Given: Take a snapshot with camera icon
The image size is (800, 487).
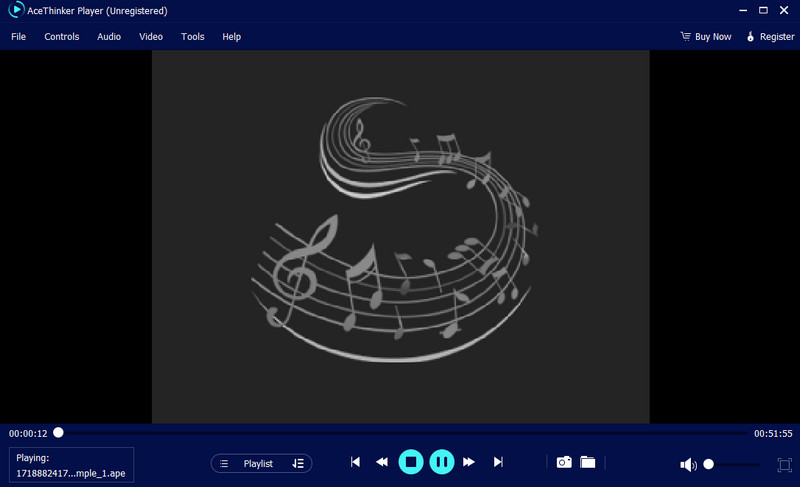Looking at the screenshot, I should coord(564,462).
